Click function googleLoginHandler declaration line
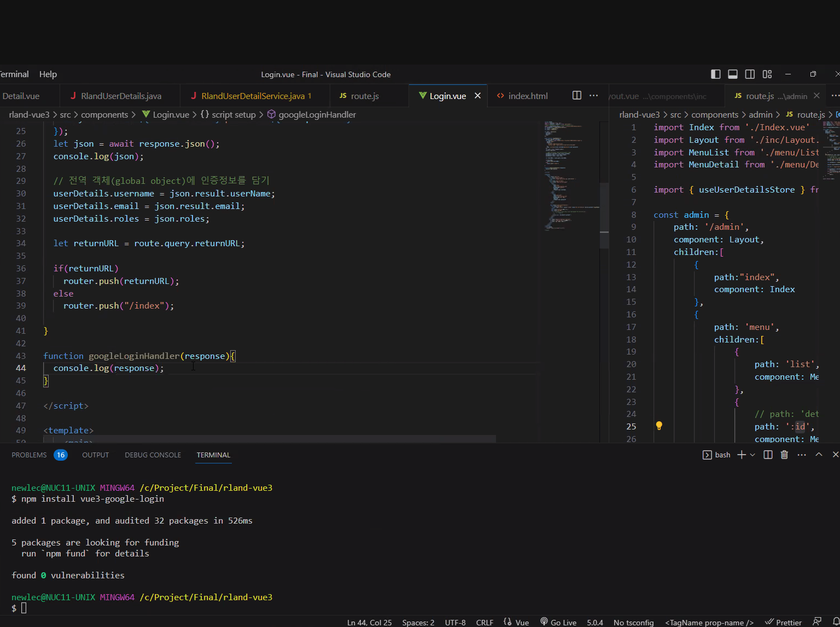The height and width of the screenshot is (627, 840). [139, 356]
